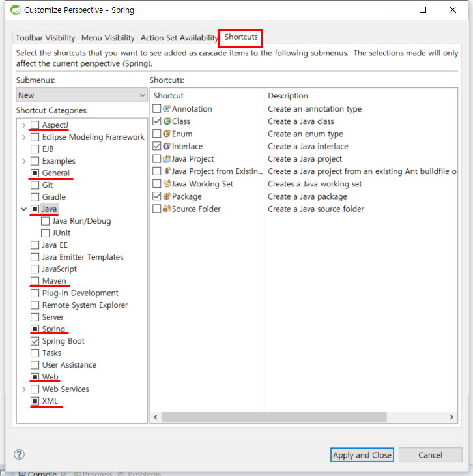Viewport: 473px width, 476px height.
Task: Select the EJB category row
Action: coord(48,149)
